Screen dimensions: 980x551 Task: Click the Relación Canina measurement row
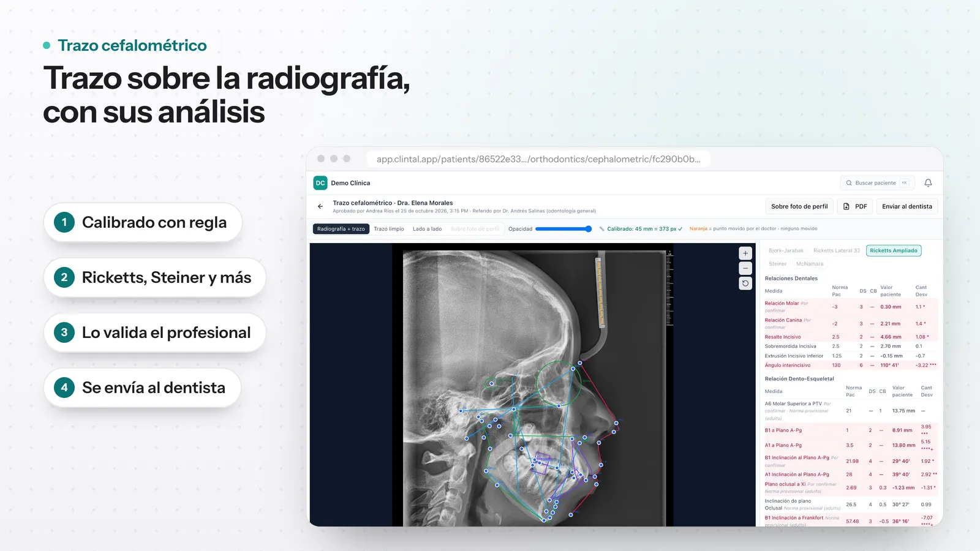coord(851,323)
